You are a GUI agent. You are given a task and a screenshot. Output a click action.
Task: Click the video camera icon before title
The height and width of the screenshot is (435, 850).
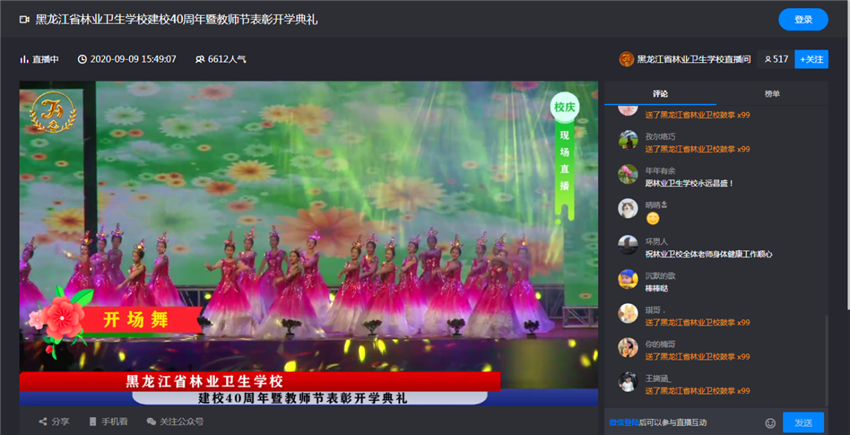(24, 19)
